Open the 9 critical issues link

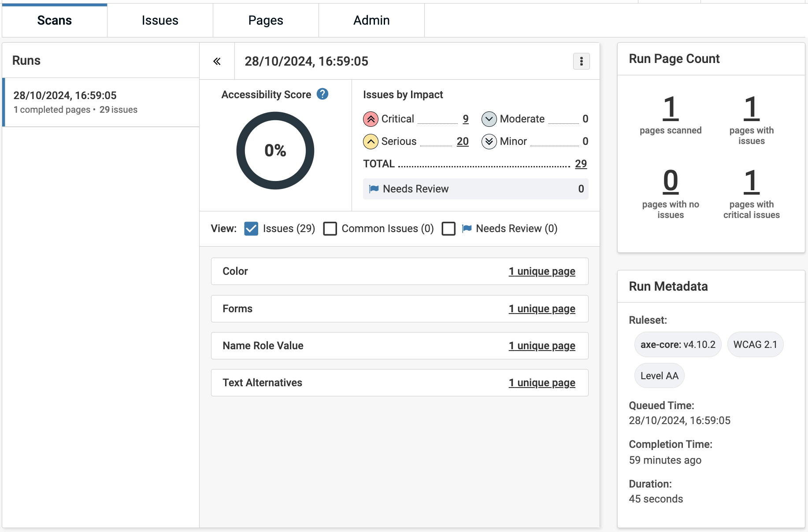click(465, 119)
